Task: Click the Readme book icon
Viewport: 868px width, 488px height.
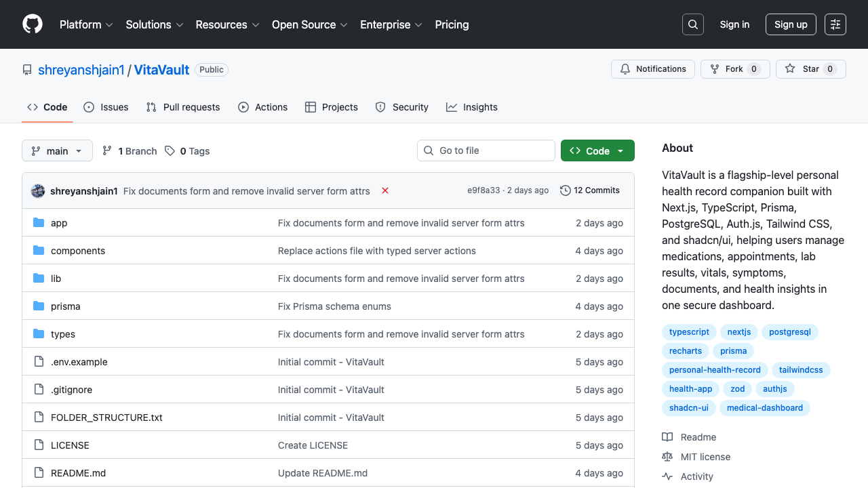Action: (x=667, y=436)
